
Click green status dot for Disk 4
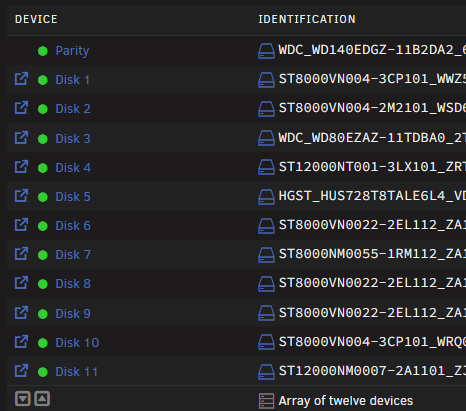pyautogui.click(x=43, y=168)
